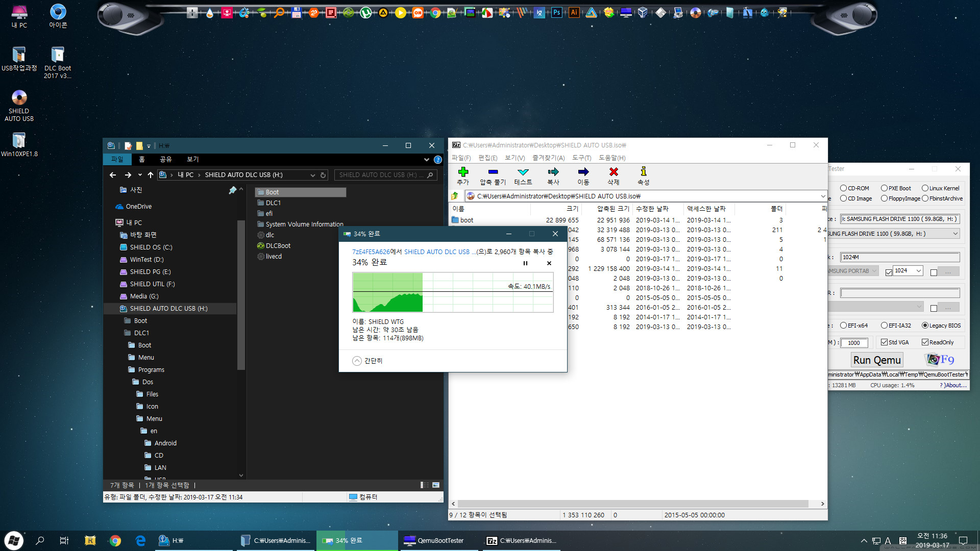Click the copy progress speed graph
Image resolution: width=980 pixels, height=551 pixels.
453,292
